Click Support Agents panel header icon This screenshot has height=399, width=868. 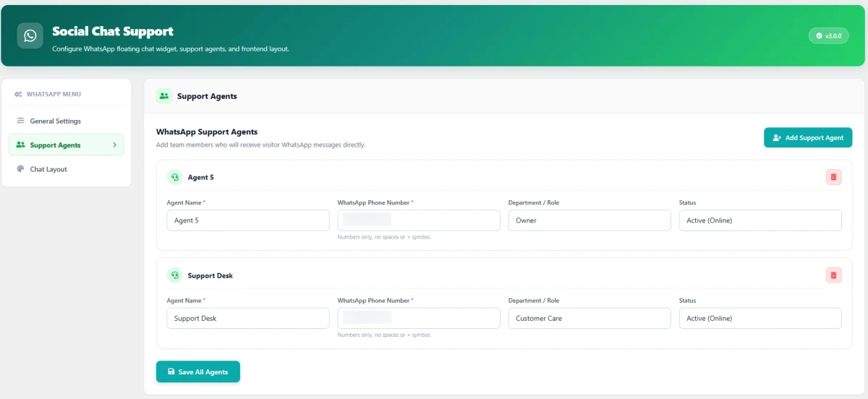pyautogui.click(x=164, y=95)
